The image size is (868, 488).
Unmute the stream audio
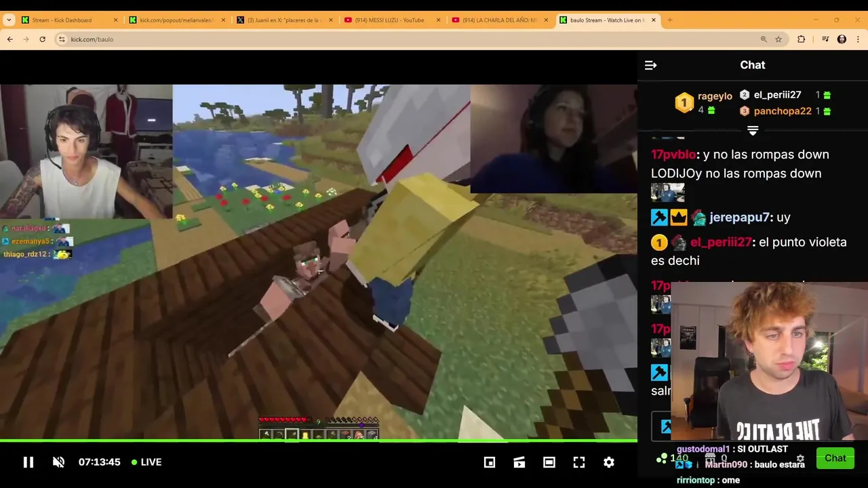point(58,462)
